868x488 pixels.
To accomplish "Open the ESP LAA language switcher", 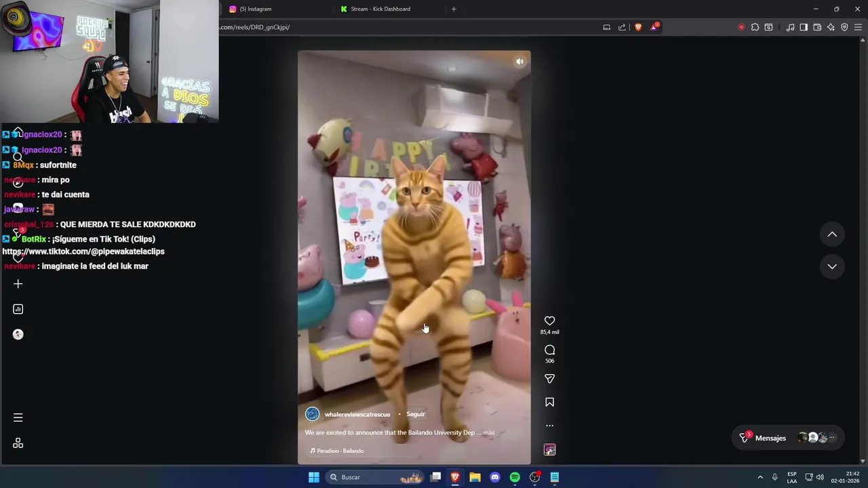I will pyautogui.click(x=792, y=477).
